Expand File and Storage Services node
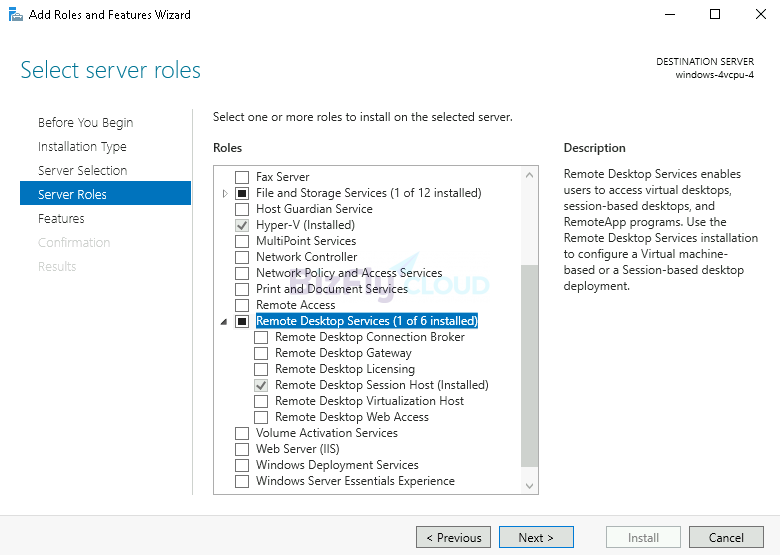This screenshot has width=780, height=555. pos(225,193)
